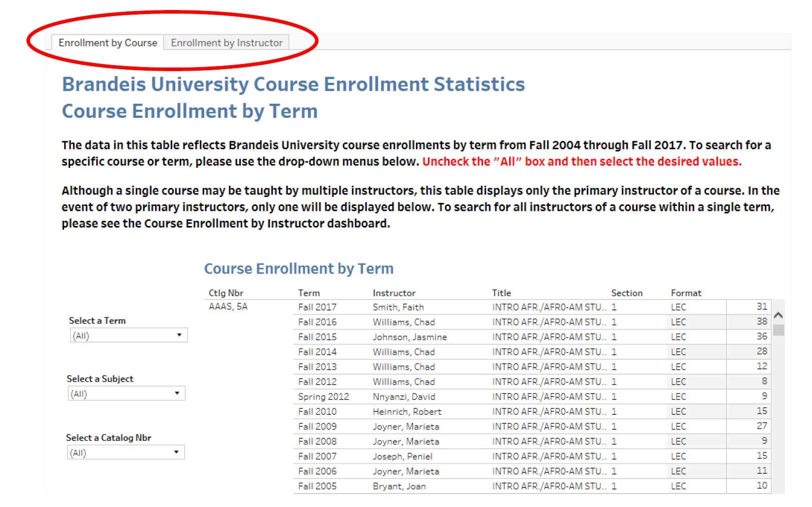Click the Select a Subject dropdown arrow
Screen dimensions: 812x507
coord(179,394)
